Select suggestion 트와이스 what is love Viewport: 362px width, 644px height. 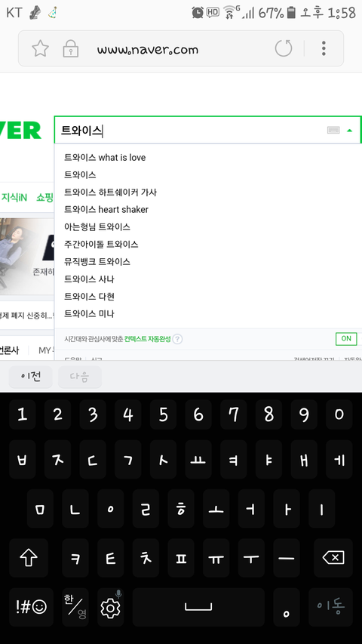pos(105,157)
